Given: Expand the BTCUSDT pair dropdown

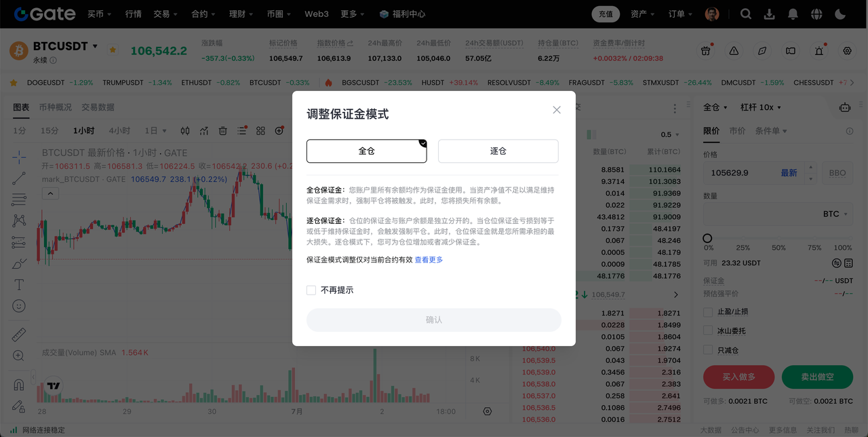Looking at the screenshot, I should [95, 46].
